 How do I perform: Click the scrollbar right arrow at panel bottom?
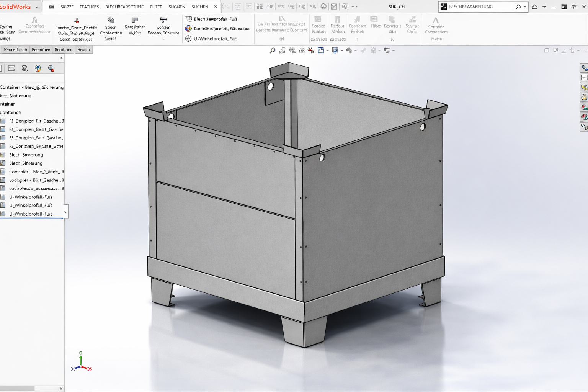pos(61,389)
